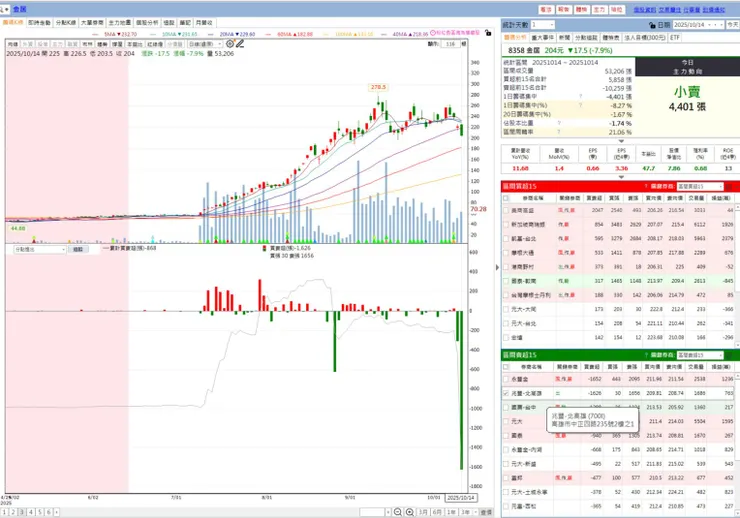Viewport: 740px width, 518px height.
Task: Zoom out the chart with minus magnifier
Action: [398, 512]
